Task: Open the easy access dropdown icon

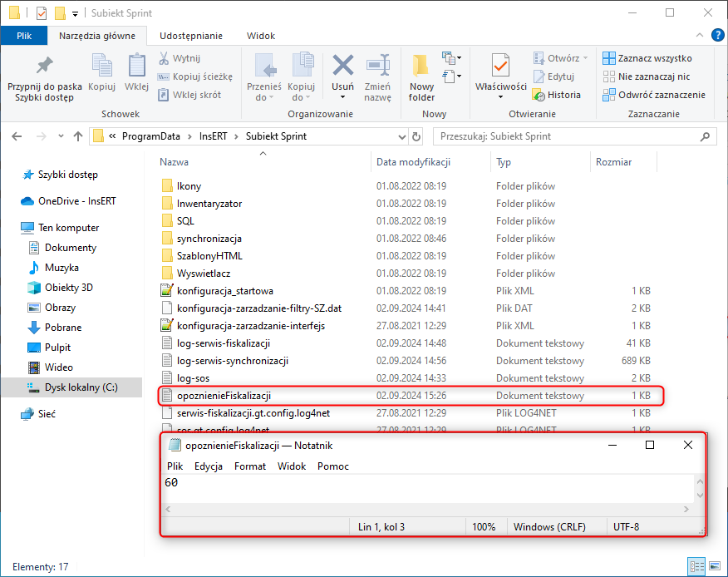Action: [x=451, y=76]
